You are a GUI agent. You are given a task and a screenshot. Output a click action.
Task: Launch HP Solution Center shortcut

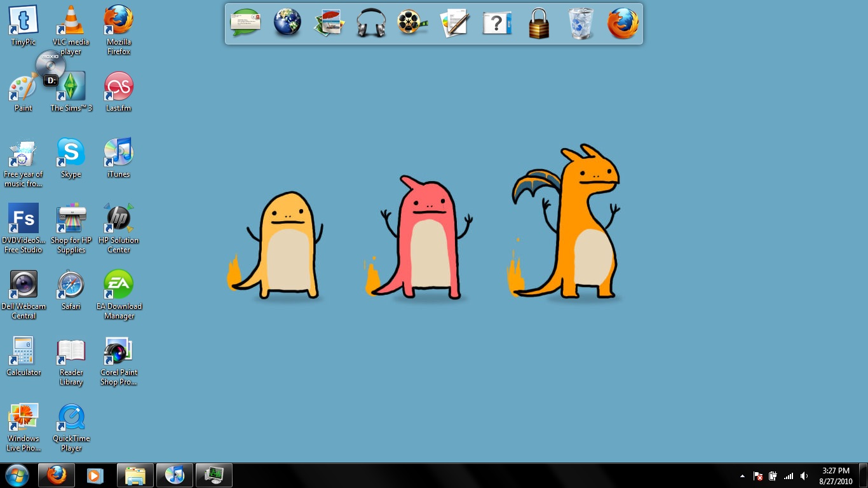pos(119,219)
